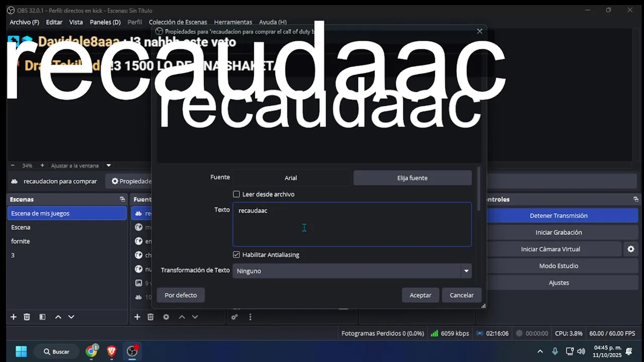Open the Herramientas menu
Viewport: 644px width, 362px height.
tap(233, 22)
